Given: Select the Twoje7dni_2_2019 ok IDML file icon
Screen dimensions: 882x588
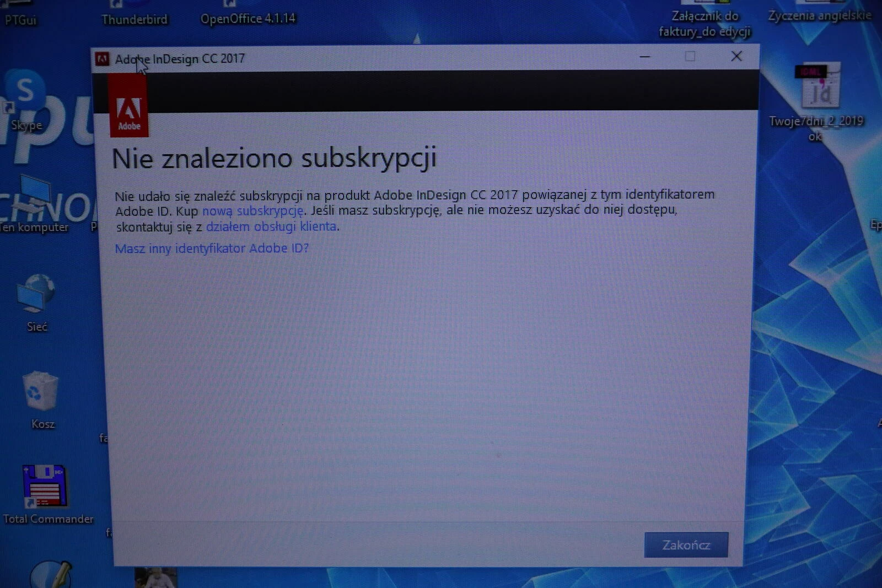Looking at the screenshot, I should 816,102.
